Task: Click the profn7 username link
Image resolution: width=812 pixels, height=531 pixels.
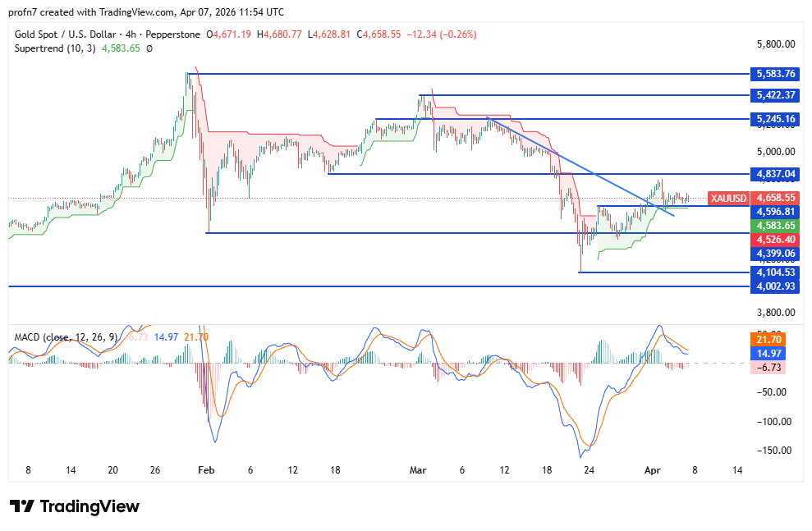Action: click(25, 12)
